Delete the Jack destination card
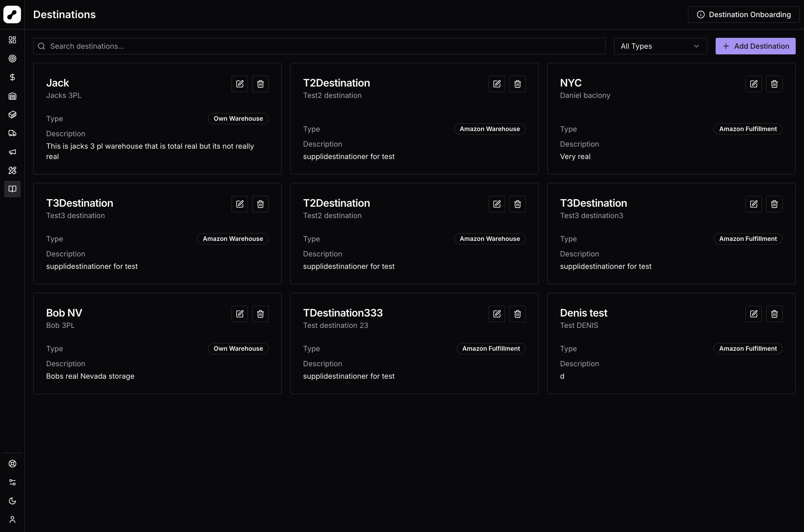Viewport: 804px width, 532px height. 260,84
